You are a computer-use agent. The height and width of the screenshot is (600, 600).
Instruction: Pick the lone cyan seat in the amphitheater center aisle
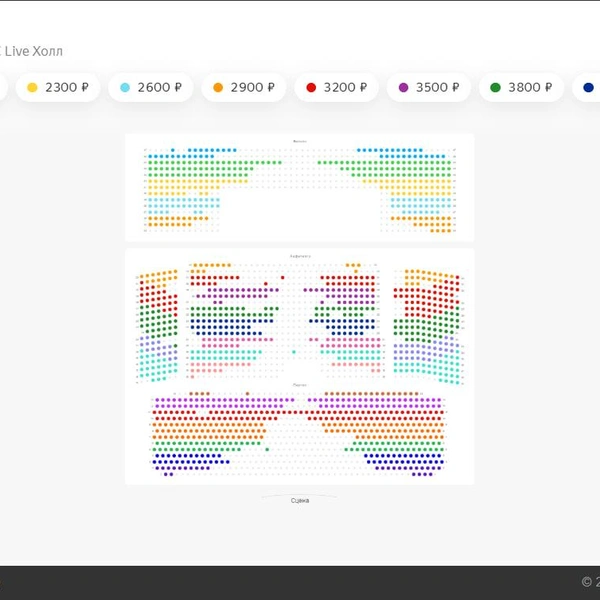click(x=294, y=352)
